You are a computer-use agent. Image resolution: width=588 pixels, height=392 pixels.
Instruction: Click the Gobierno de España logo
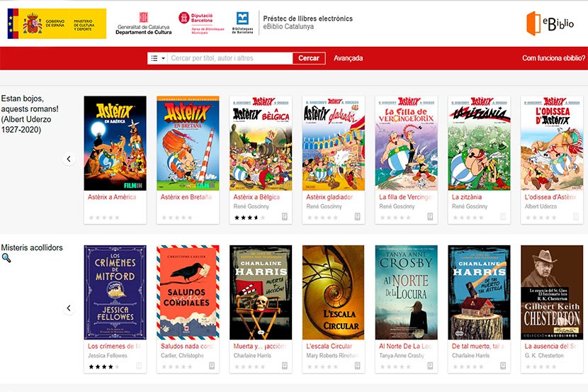pos(57,23)
